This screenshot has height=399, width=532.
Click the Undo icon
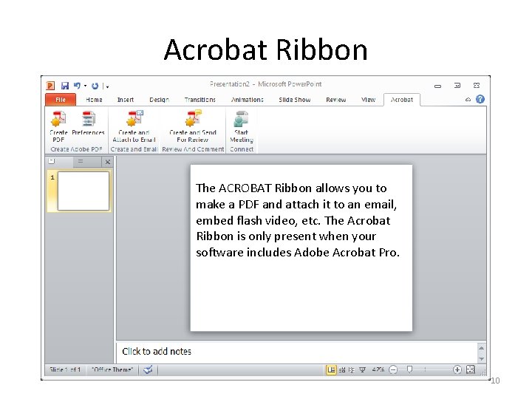point(77,86)
